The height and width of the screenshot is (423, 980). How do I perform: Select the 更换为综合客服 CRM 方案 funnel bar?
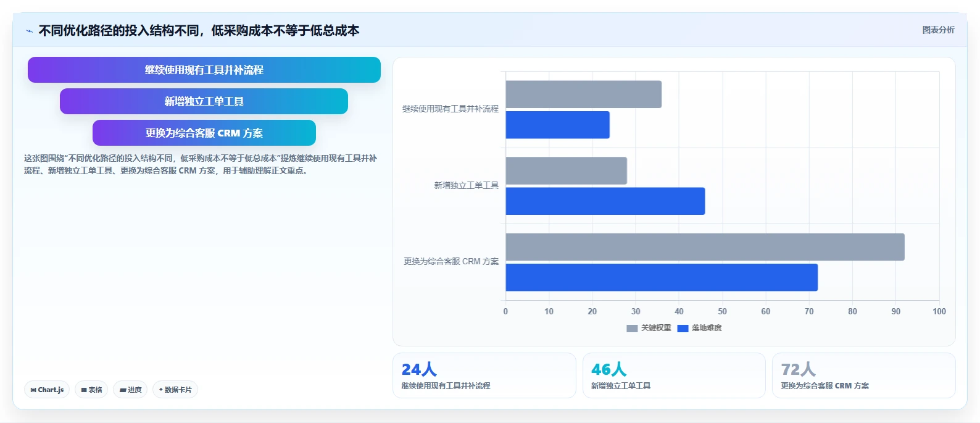(x=204, y=133)
